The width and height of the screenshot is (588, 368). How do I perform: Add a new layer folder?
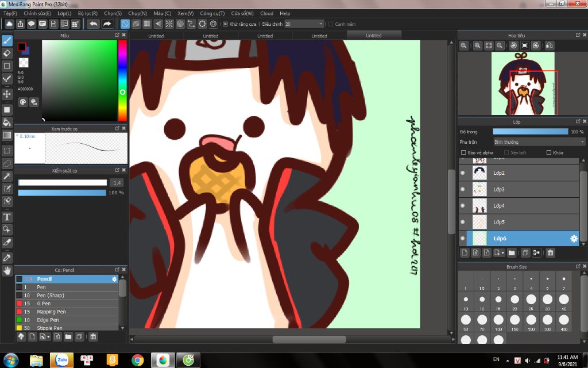click(512, 253)
